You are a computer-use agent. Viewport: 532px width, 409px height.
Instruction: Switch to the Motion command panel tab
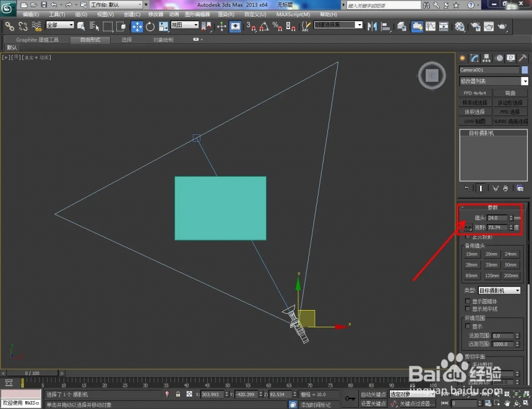point(499,58)
